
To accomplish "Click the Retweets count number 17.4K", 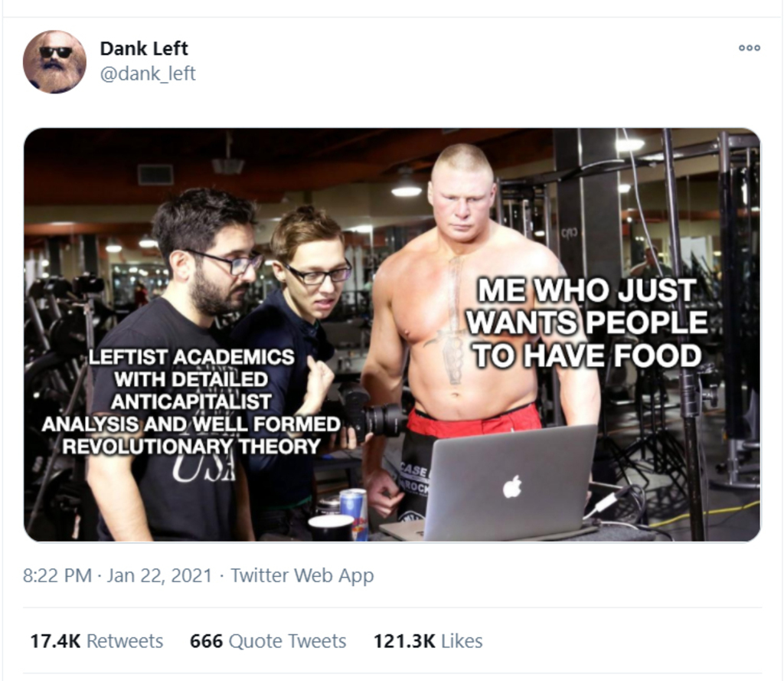I will (x=55, y=641).
